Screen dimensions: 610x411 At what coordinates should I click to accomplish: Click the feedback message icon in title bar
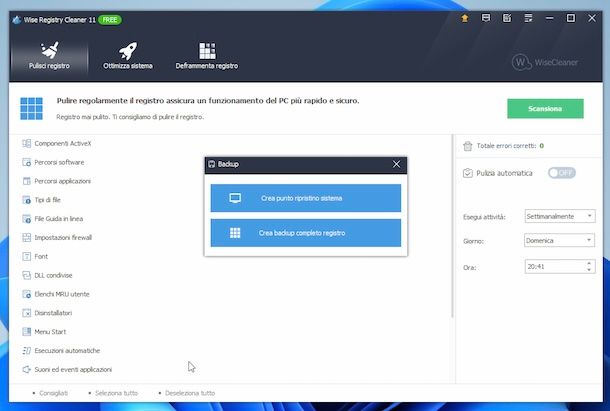coord(486,18)
